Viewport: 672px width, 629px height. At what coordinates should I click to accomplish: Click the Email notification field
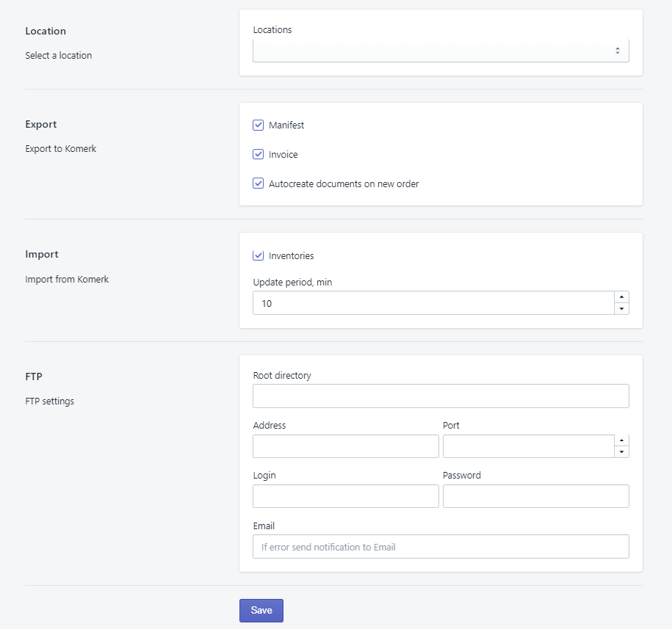click(441, 546)
